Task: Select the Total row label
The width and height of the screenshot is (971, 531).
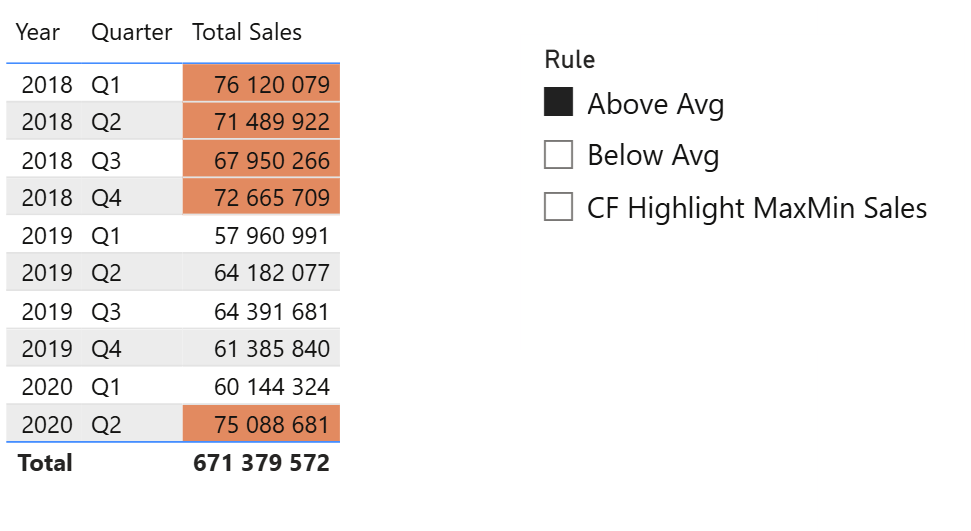Action: click(45, 463)
